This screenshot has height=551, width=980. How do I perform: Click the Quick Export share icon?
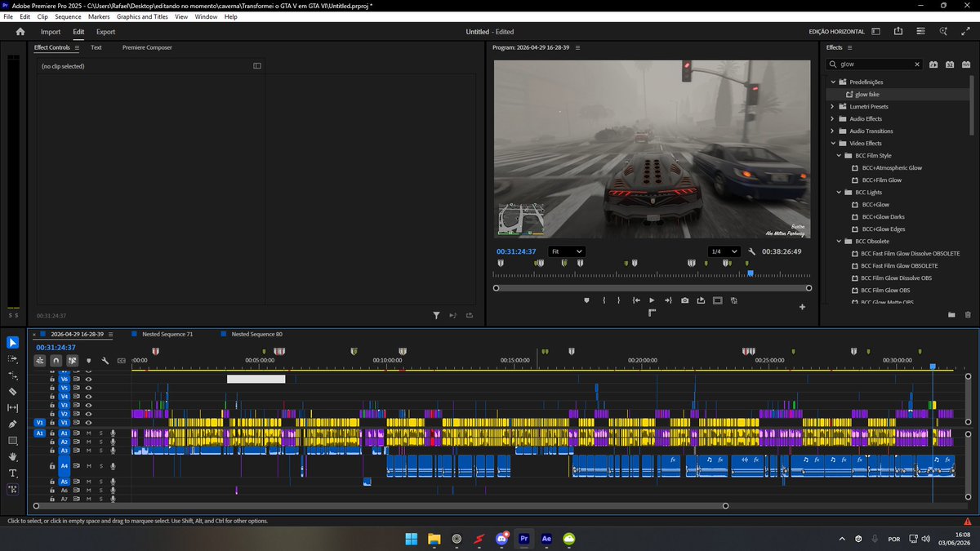[x=898, y=32]
